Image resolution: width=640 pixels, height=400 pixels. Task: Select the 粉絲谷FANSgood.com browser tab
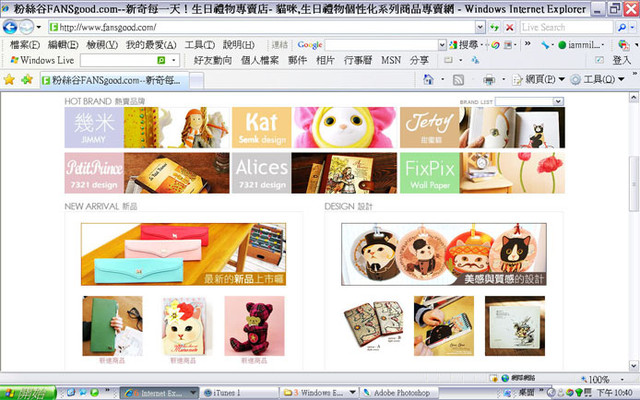point(114,80)
